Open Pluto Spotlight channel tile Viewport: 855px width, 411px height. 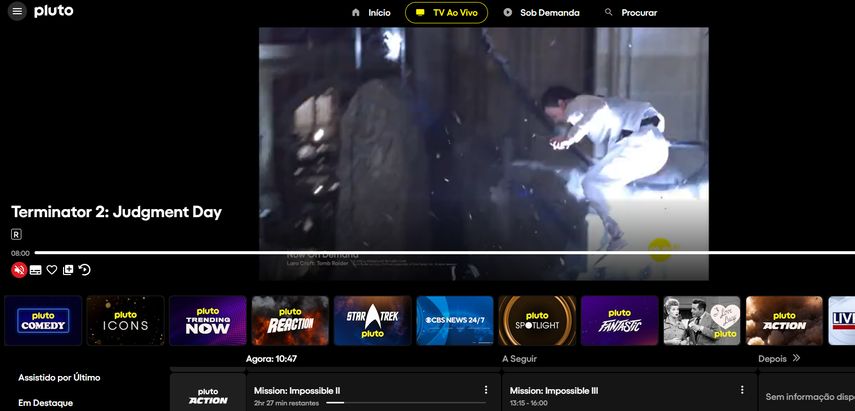click(537, 321)
